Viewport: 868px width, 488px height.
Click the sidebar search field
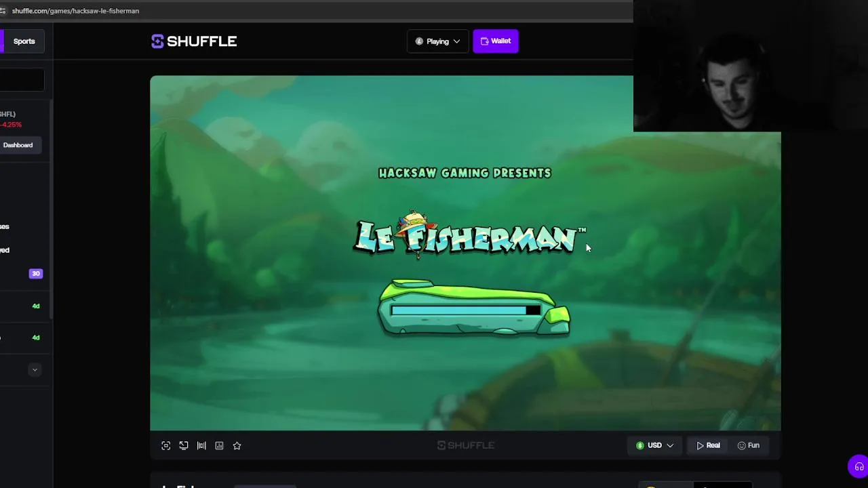pos(22,81)
